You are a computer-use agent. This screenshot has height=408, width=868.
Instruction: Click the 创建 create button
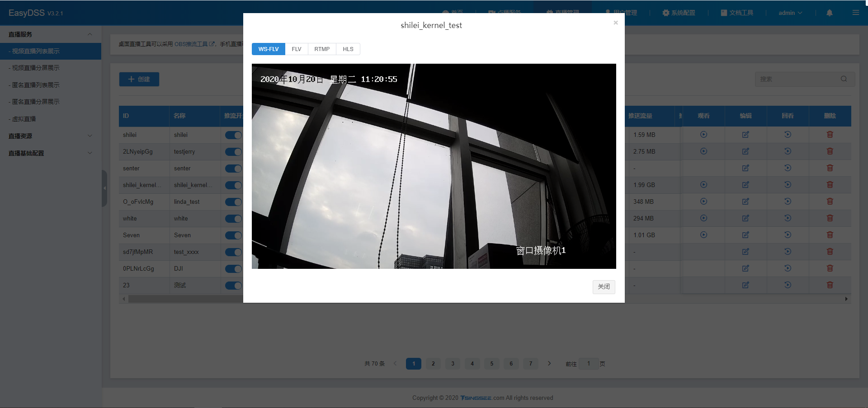(139, 79)
